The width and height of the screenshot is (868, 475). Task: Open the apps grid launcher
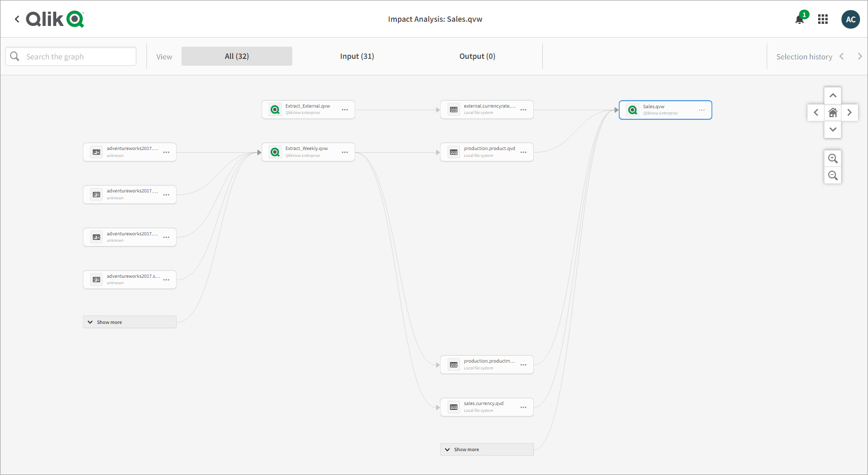pyautogui.click(x=823, y=20)
